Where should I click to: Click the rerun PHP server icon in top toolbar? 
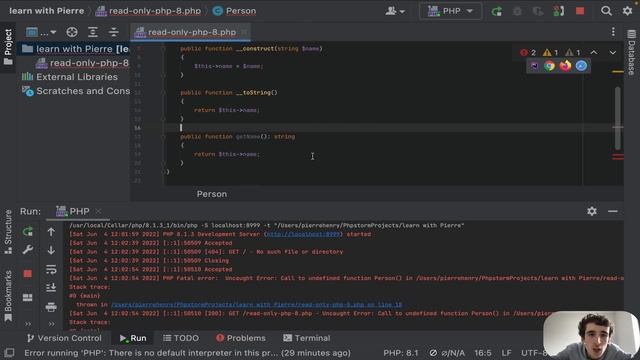click(x=497, y=11)
